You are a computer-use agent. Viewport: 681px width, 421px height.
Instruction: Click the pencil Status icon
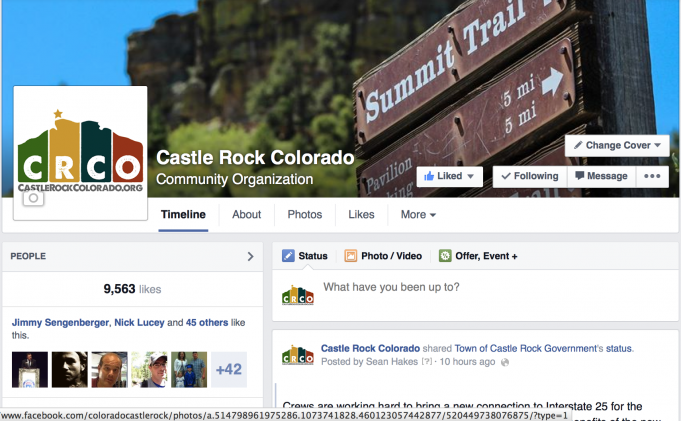point(288,256)
